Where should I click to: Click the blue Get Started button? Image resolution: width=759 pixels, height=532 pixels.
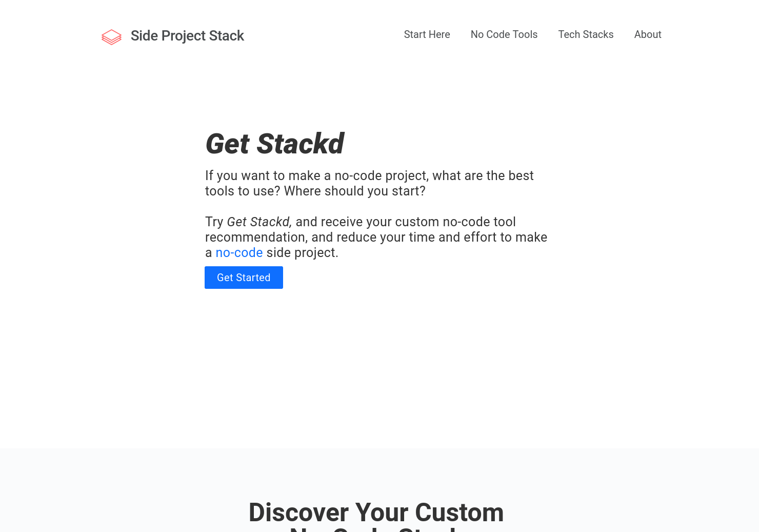(x=244, y=278)
